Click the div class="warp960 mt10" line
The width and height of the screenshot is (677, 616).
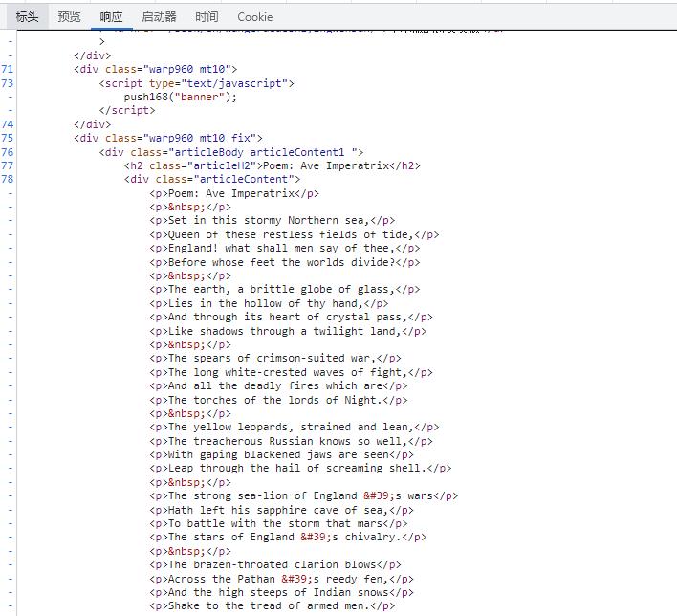(x=156, y=69)
